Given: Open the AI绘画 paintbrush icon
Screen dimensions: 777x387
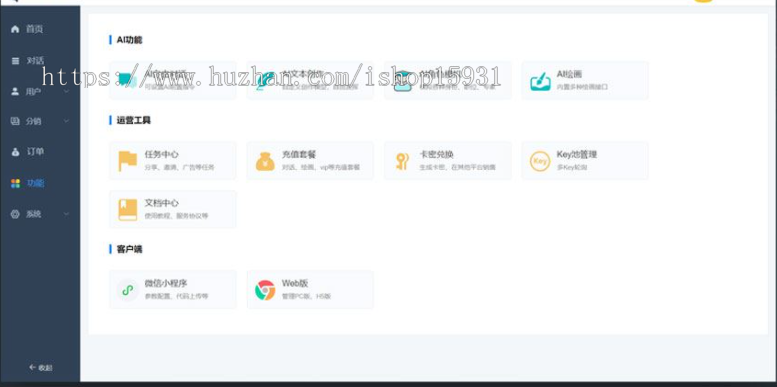Looking at the screenshot, I should coord(540,81).
